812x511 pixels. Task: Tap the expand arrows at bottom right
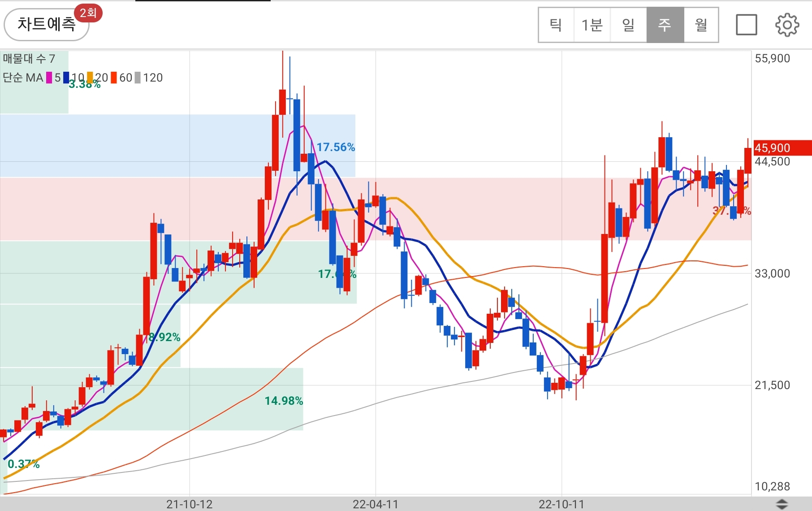click(782, 504)
